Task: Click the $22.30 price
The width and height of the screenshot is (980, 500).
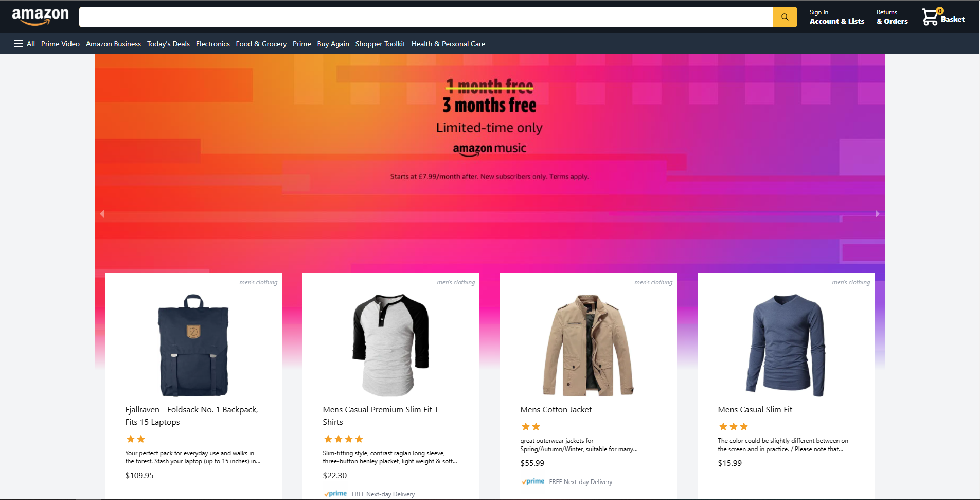Action: 335,476
